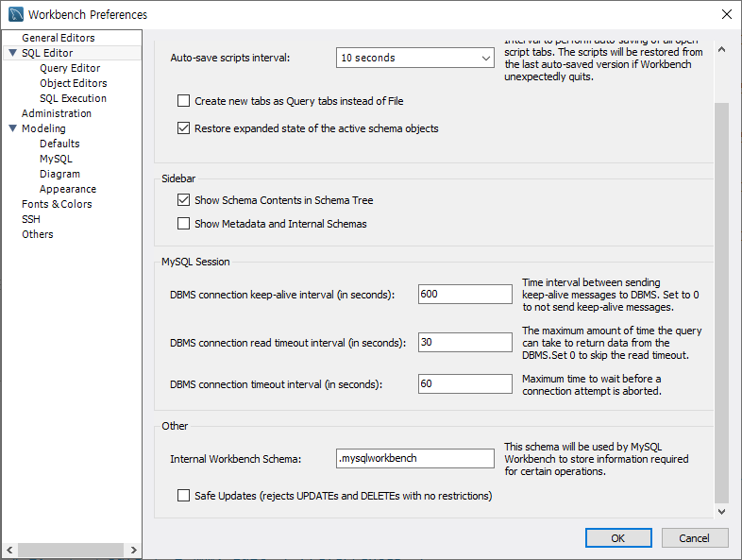Enable the Safe Updates checkbox
The width and height of the screenshot is (742, 560).
click(x=183, y=496)
